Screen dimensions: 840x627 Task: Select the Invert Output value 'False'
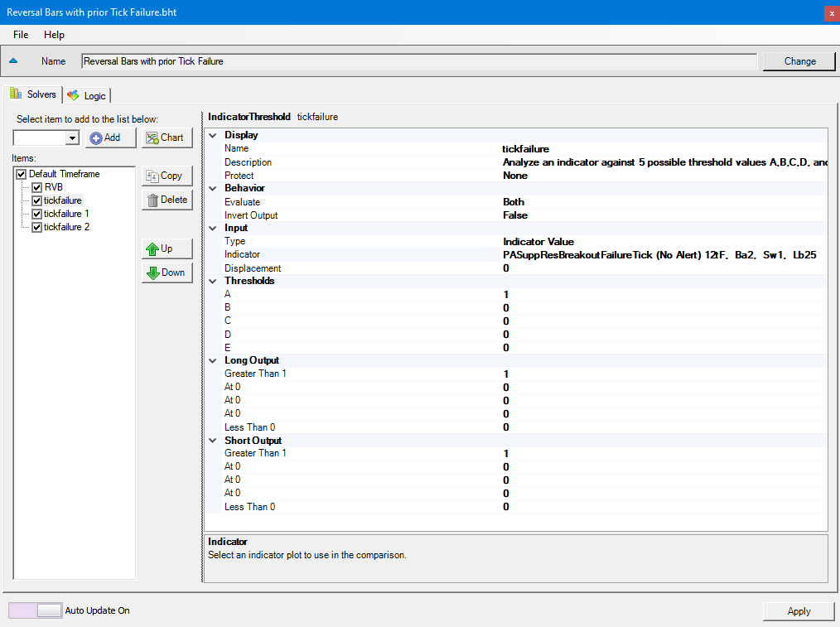tap(515, 215)
